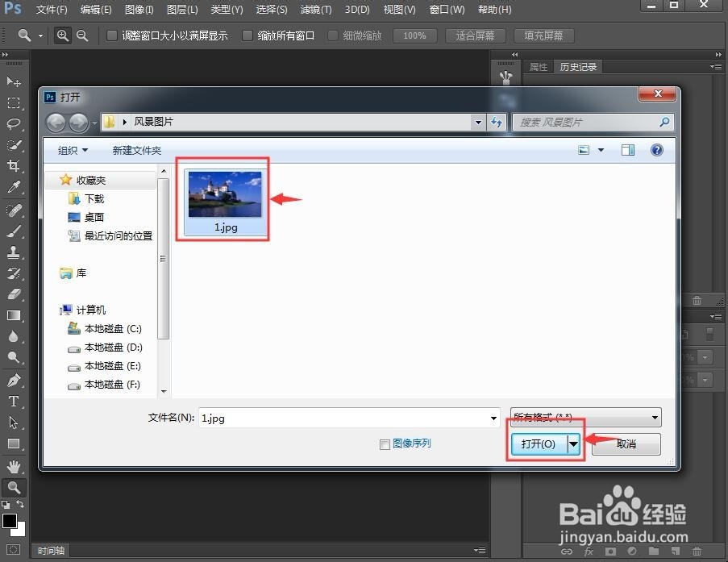
Task: Click Zoom Out icon in options bar
Action: 82,35
